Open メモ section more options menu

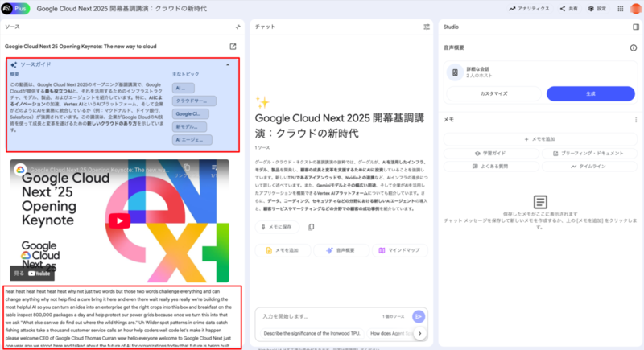636,120
